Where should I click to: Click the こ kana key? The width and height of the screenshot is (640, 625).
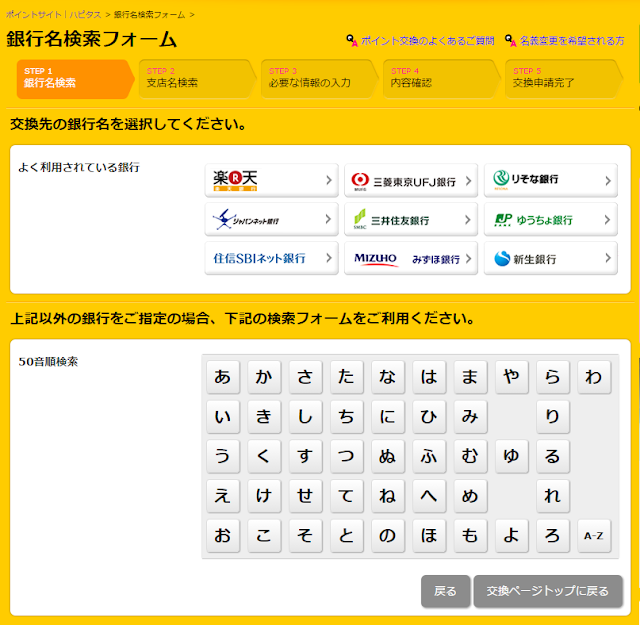264,536
